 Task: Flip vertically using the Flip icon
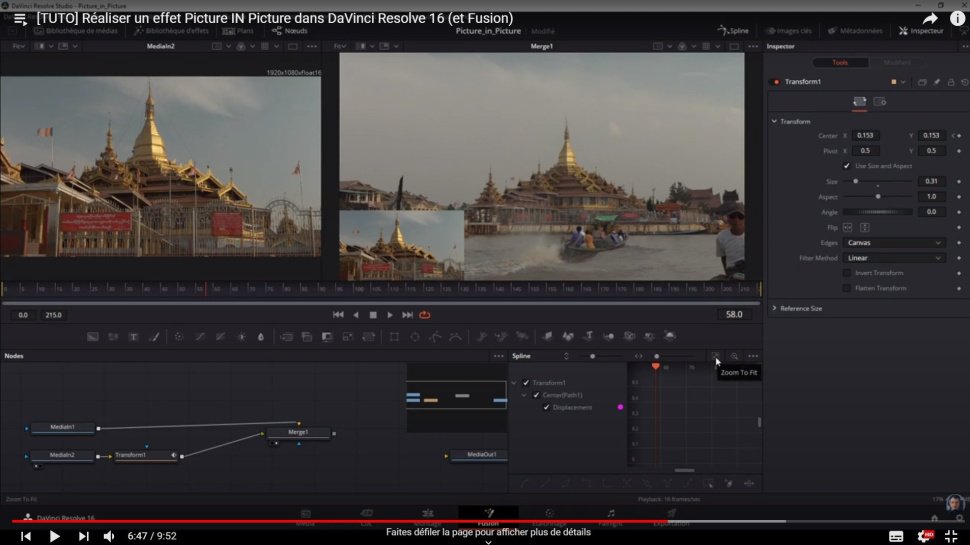865,227
